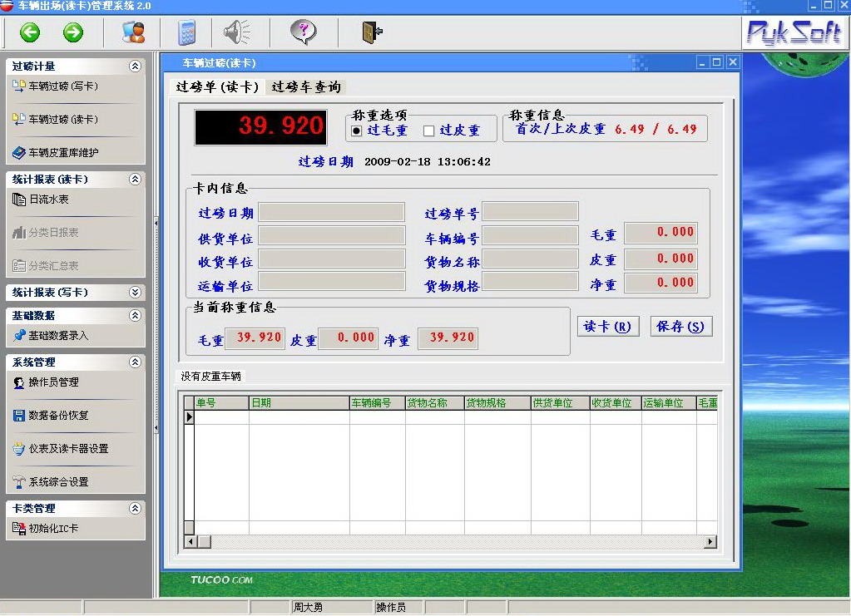Select the 过毛重 radio option
This screenshot has width=851, height=616.
click(x=357, y=131)
